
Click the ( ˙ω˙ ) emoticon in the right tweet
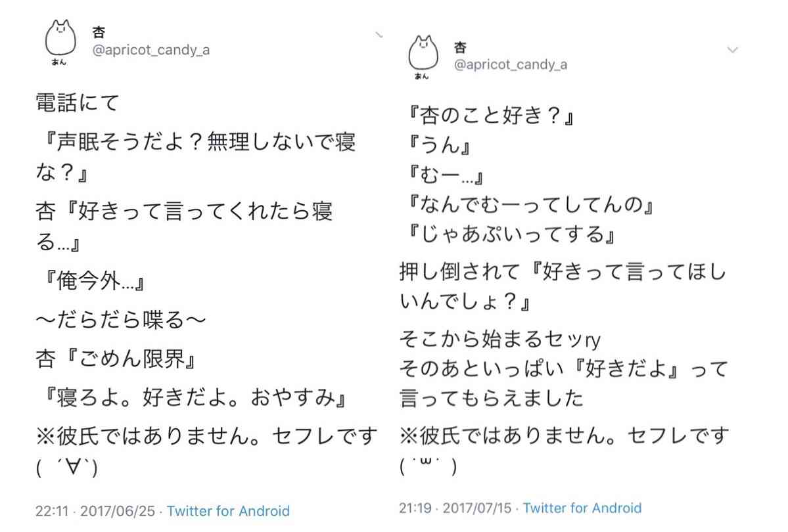point(428,466)
